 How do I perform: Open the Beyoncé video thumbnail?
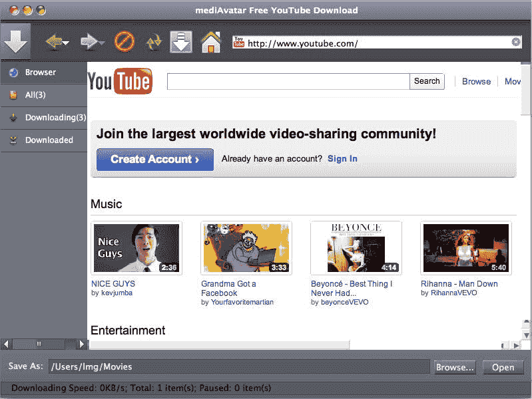(356, 248)
